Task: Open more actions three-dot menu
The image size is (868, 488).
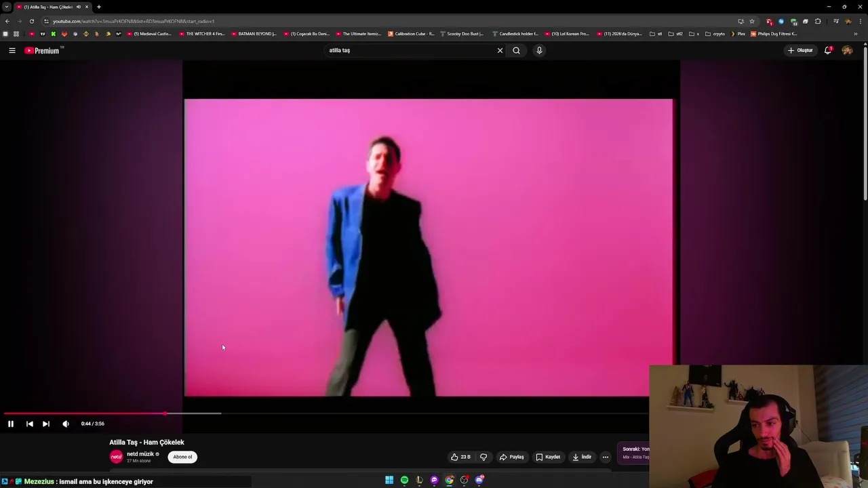Action: click(x=606, y=457)
